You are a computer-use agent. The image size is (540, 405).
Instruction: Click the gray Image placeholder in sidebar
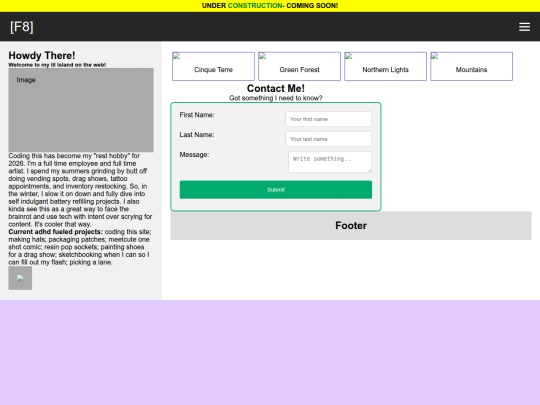point(81,110)
